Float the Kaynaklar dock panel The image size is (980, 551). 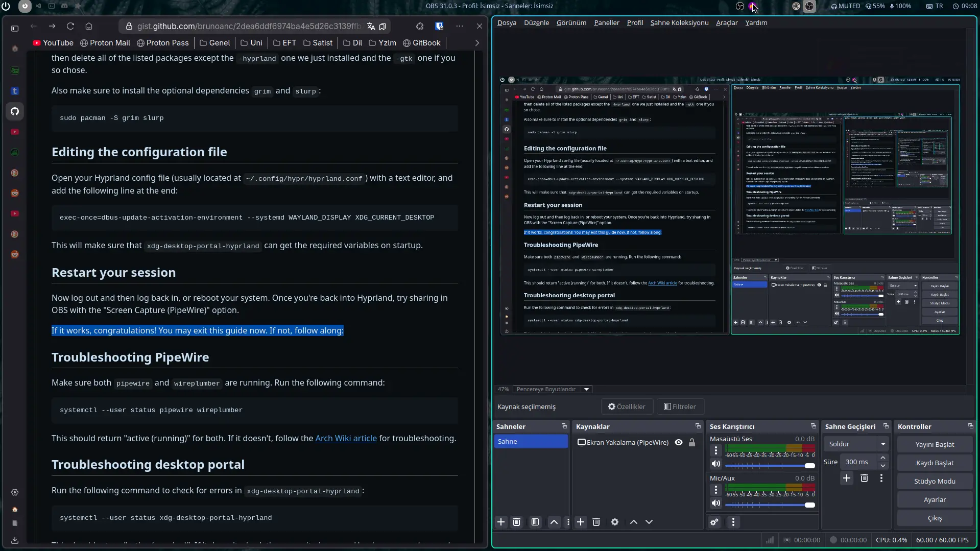(698, 426)
